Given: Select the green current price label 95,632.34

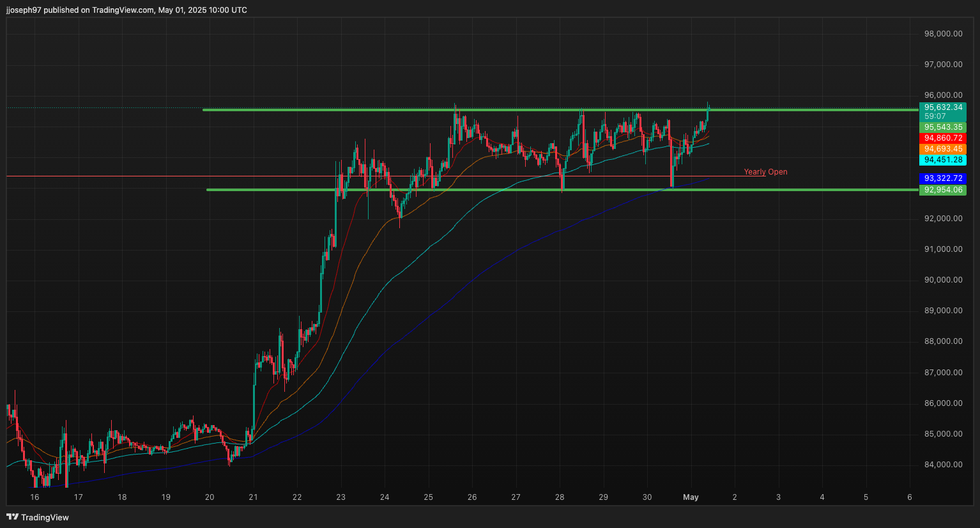Looking at the screenshot, I should click(943, 107).
